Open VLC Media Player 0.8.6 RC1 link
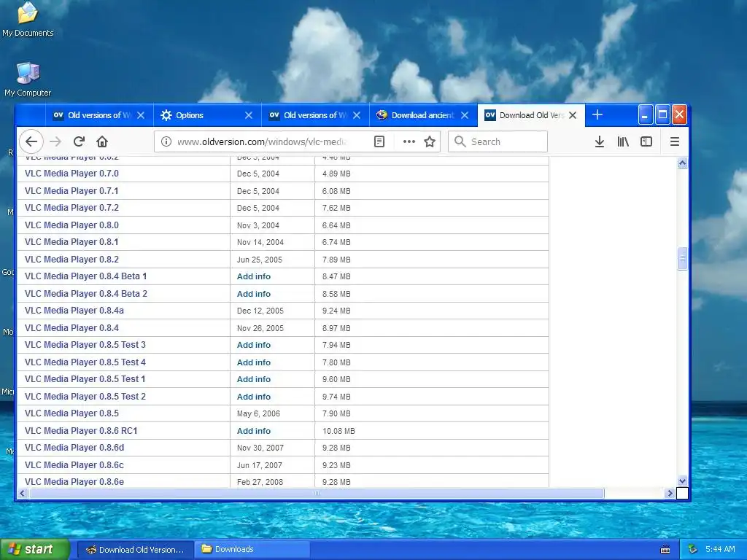 point(81,430)
